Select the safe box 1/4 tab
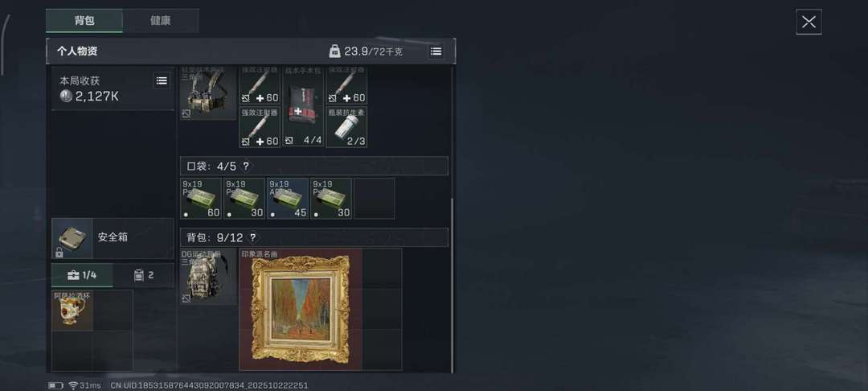Viewport: 868px width, 391px height. point(83,275)
